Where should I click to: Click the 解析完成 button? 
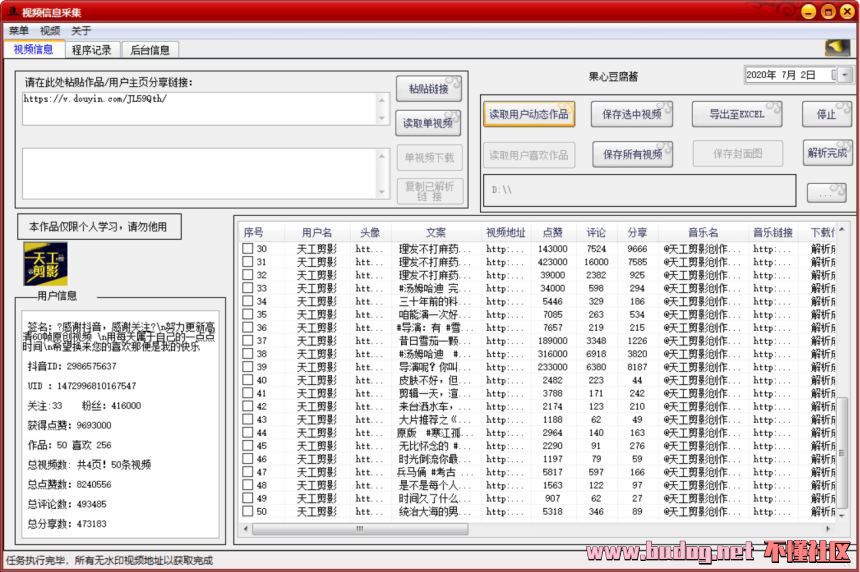(827, 153)
